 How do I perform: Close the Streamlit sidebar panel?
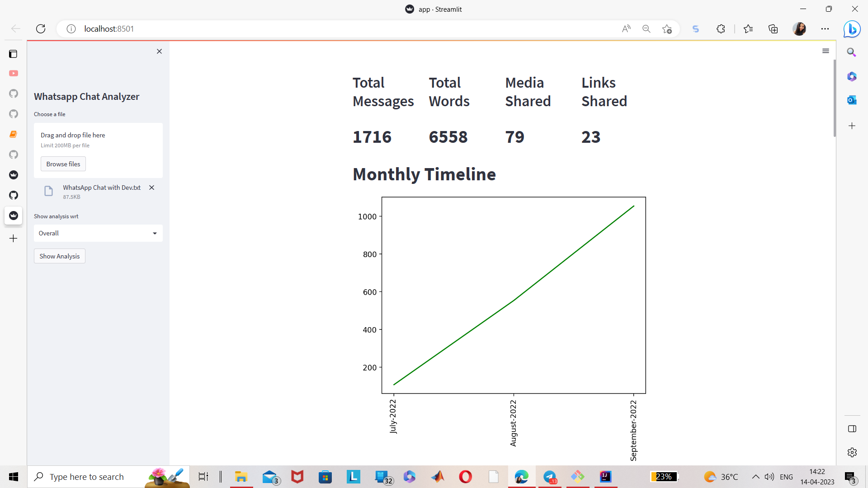pyautogui.click(x=159, y=52)
